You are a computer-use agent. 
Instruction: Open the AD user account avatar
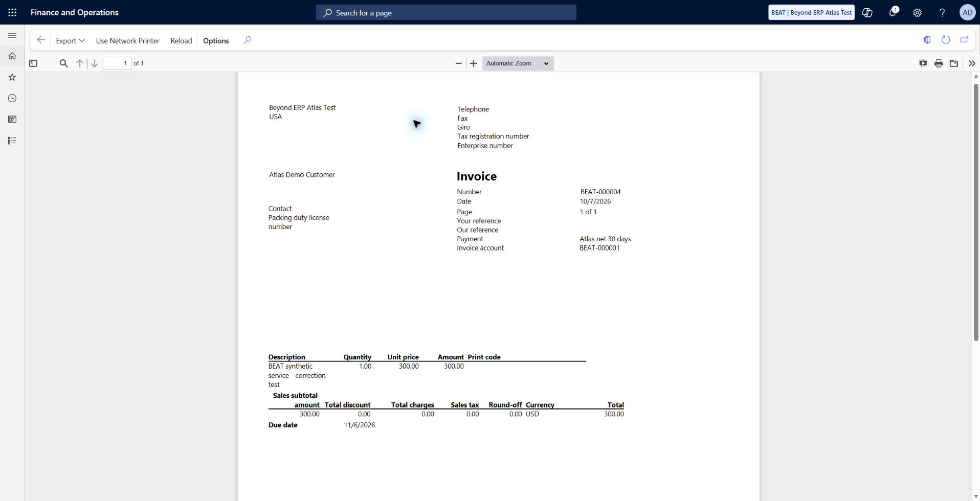[967, 13]
